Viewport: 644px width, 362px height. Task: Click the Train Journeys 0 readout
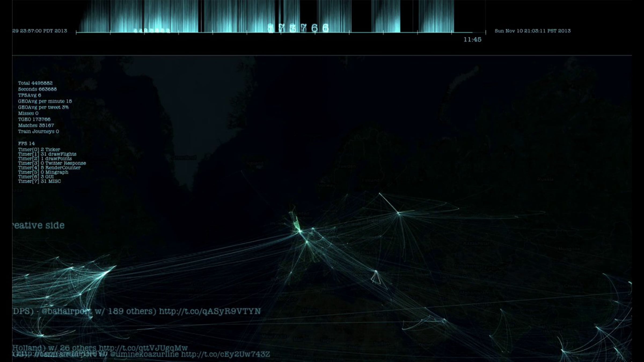pyautogui.click(x=38, y=131)
